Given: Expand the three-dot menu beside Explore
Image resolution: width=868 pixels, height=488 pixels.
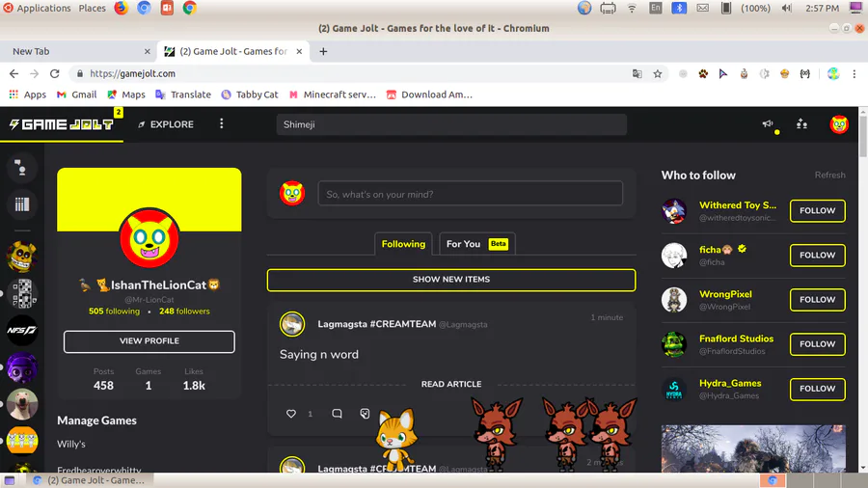Looking at the screenshot, I should (x=222, y=124).
